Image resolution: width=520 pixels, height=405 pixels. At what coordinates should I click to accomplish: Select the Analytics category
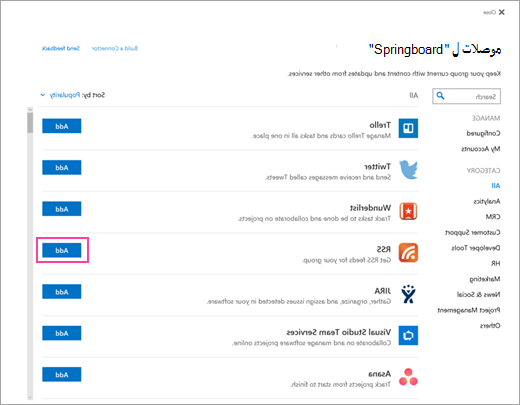click(487, 201)
